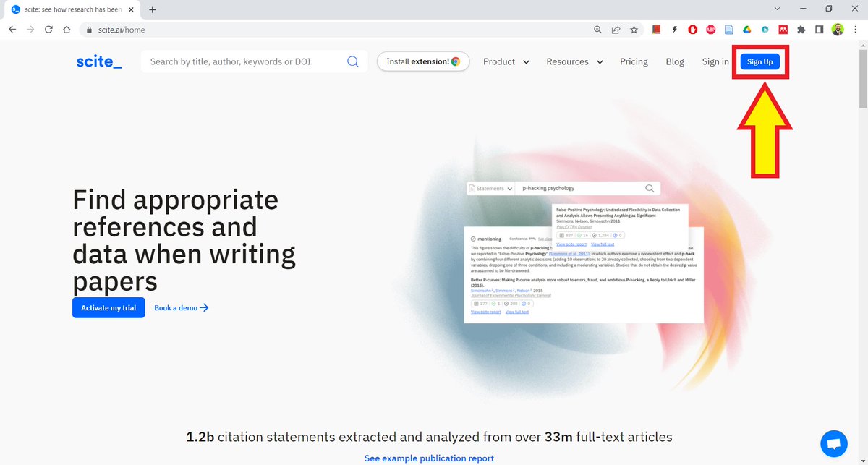Click the ABP Adblock Plus icon

(x=711, y=30)
